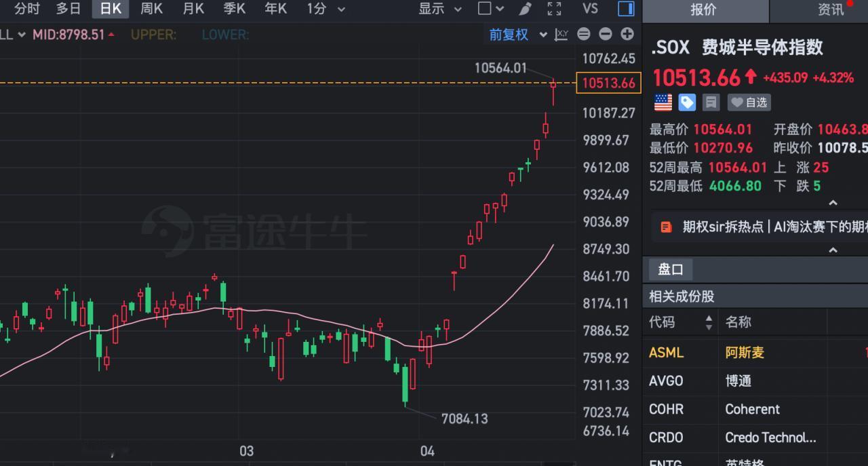This screenshot has height=466, width=868.
Task: Zoom in chart with plus icon
Action: point(627,34)
